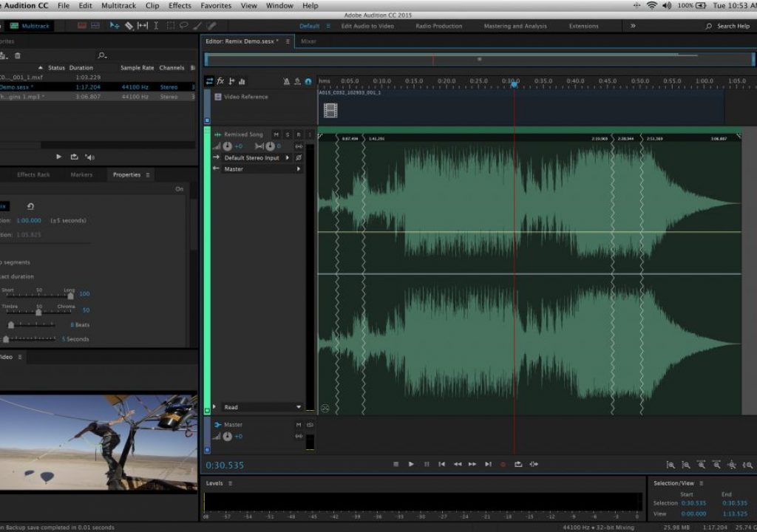757x532 pixels.
Task: Select Mastering and Analysis workspace
Action: pyautogui.click(x=515, y=26)
